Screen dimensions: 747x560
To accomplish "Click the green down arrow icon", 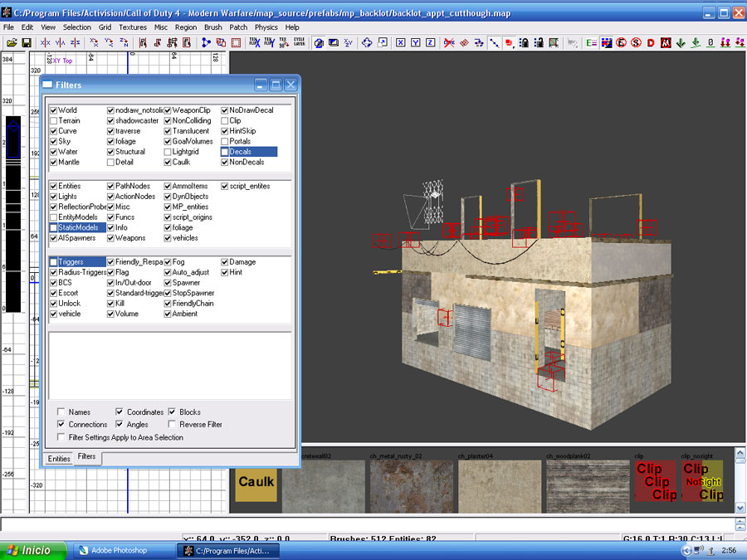I will point(681,43).
